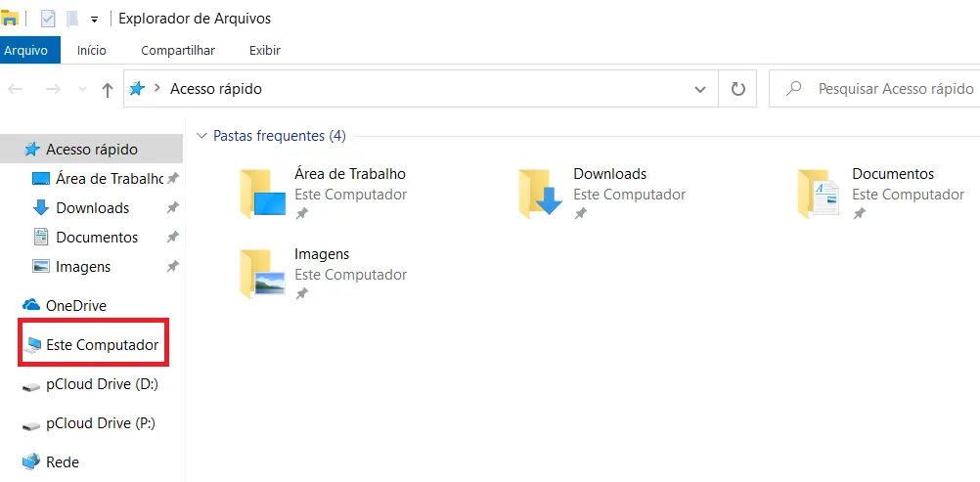980x482 pixels.
Task: Click the forward navigation arrow
Action: pyautogui.click(x=53, y=89)
